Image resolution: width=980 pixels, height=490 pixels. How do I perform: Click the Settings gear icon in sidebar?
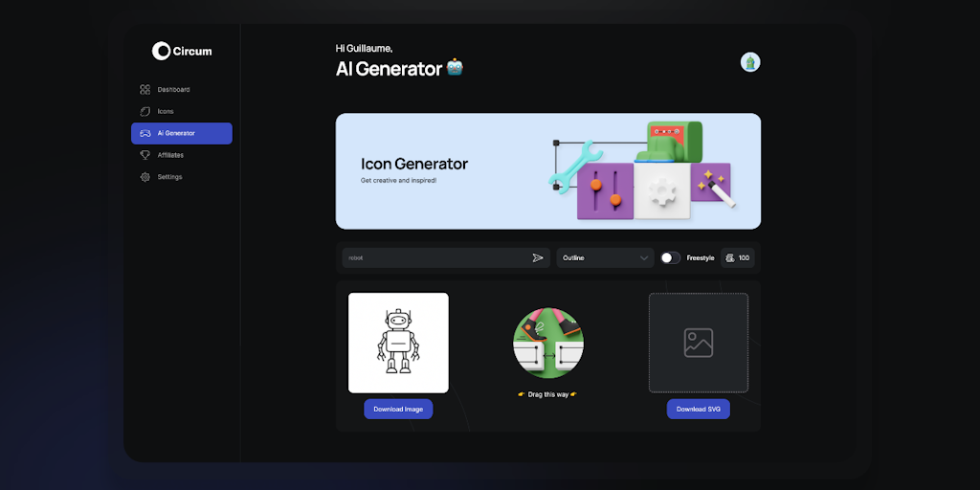(145, 177)
